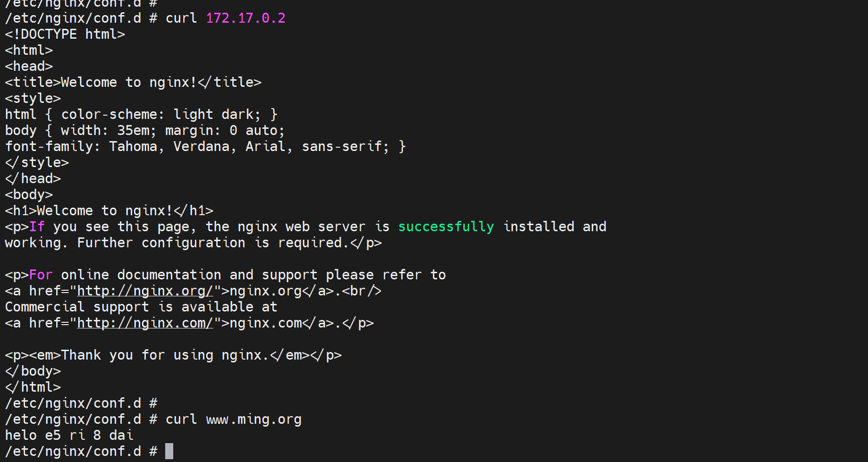Image resolution: width=868 pixels, height=462 pixels.
Task: Click the pink "For" word
Action: pos(41,275)
